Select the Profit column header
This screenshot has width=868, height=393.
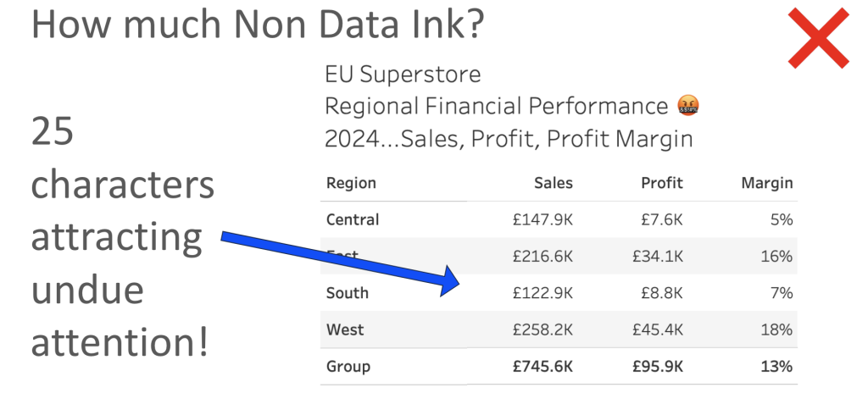662,183
